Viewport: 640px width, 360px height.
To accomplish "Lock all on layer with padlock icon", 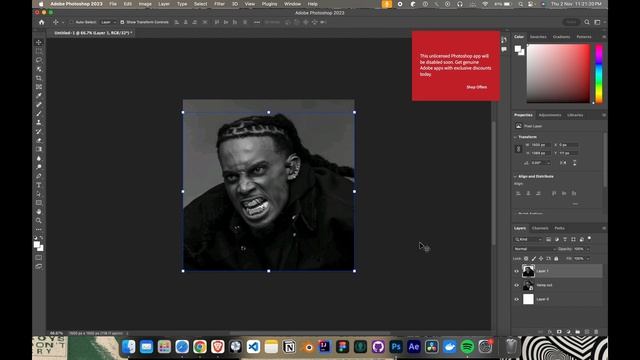I will click(x=556, y=258).
